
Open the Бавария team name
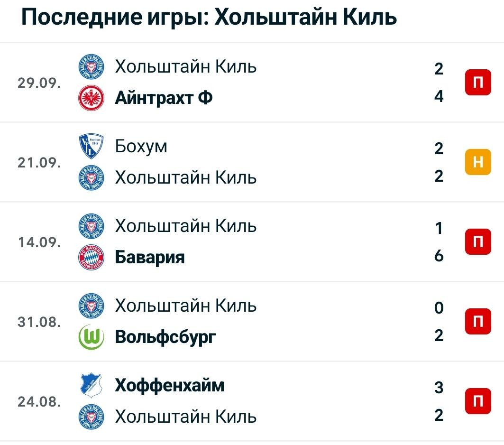click(150, 257)
